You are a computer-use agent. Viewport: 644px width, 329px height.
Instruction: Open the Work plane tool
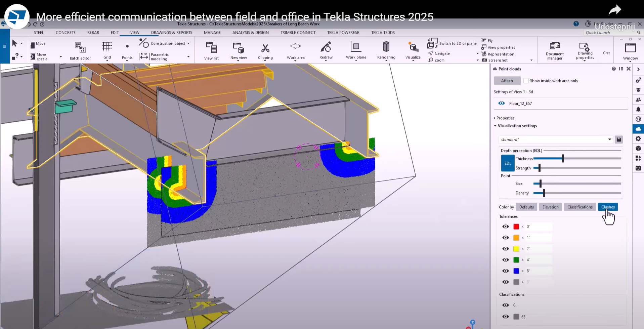(356, 50)
